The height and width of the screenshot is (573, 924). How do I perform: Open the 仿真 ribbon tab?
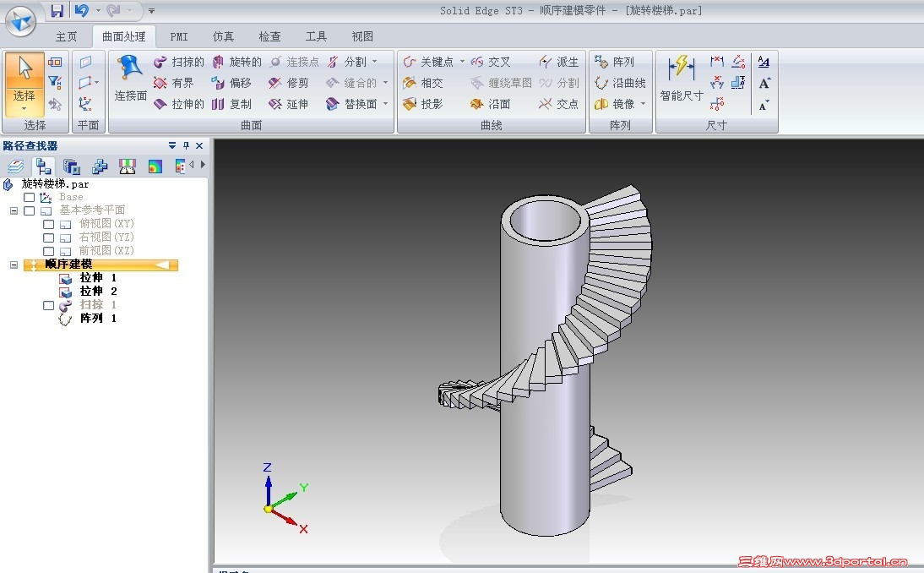223,36
